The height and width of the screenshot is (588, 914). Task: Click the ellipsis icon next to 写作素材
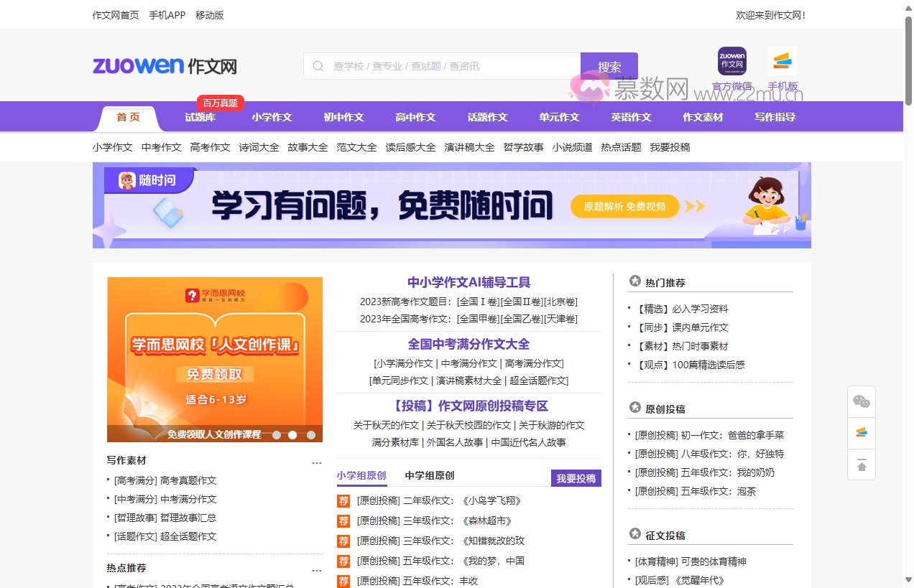[x=317, y=462]
